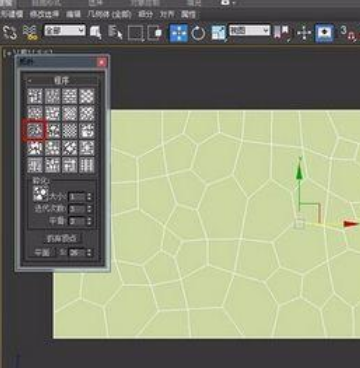The height and width of the screenshot is (368, 360).
Task: Apply the fourth topology pattern in row four
Action: [87, 148]
